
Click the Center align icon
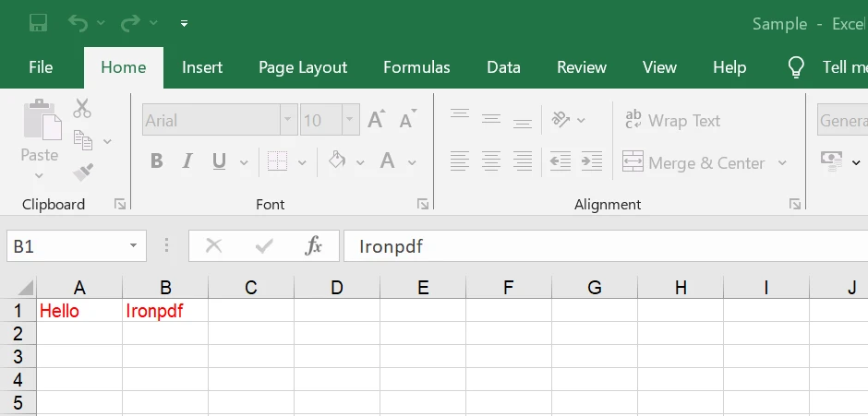click(x=491, y=162)
